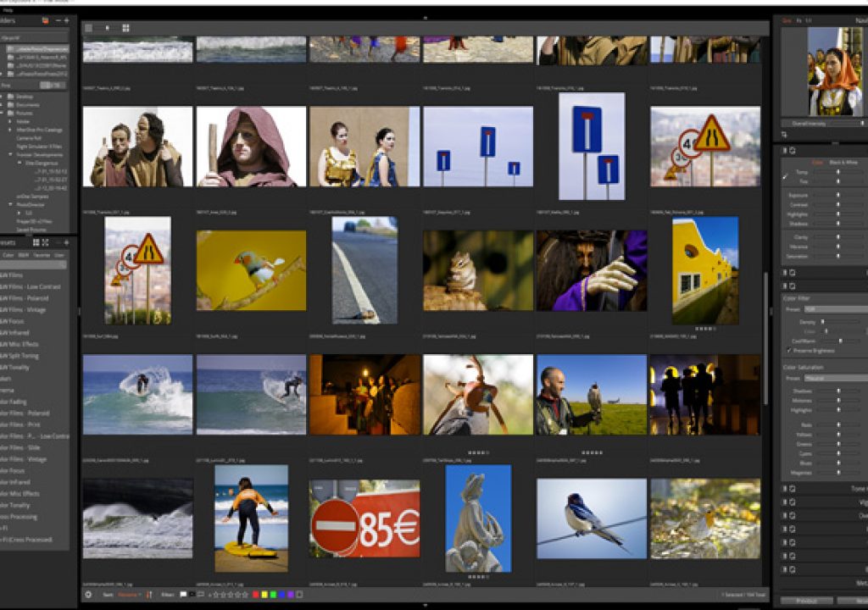This screenshot has height=610, width=868.
Task: Select Black & White mode tab
Action: (x=843, y=162)
